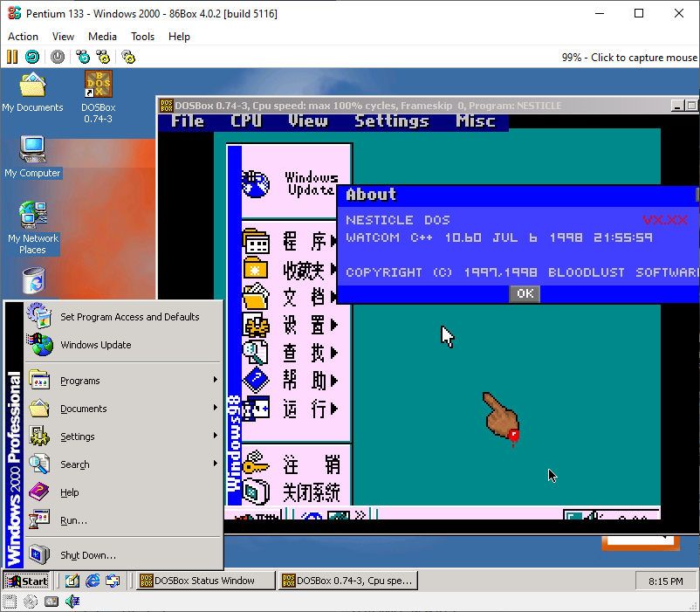Click the CD-ROM status bar icon
700x612 pixels.
pyautogui.click(x=31, y=602)
